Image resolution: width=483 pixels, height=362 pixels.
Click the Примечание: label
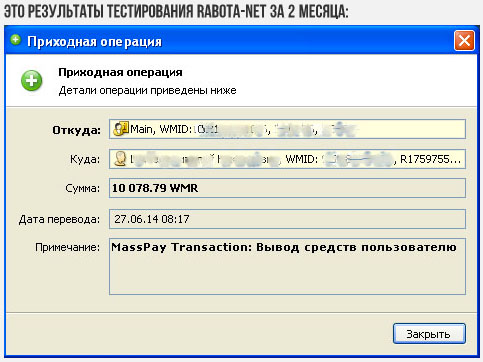(67, 248)
